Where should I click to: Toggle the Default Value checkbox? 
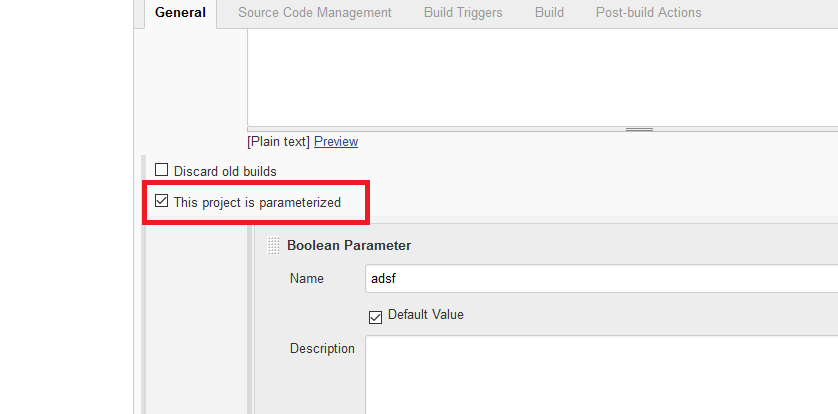[x=376, y=316]
